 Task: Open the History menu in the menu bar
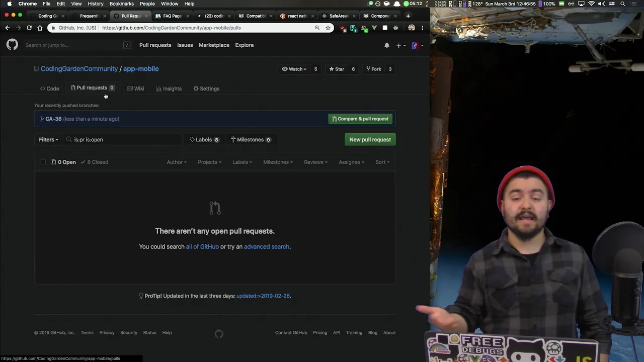(96, 4)
